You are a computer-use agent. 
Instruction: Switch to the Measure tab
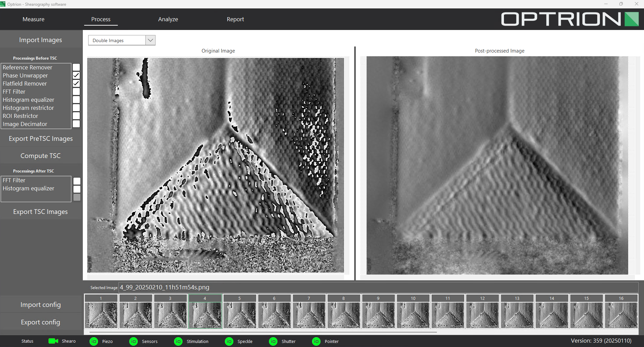pyautogui.click(x=33, y=19)
